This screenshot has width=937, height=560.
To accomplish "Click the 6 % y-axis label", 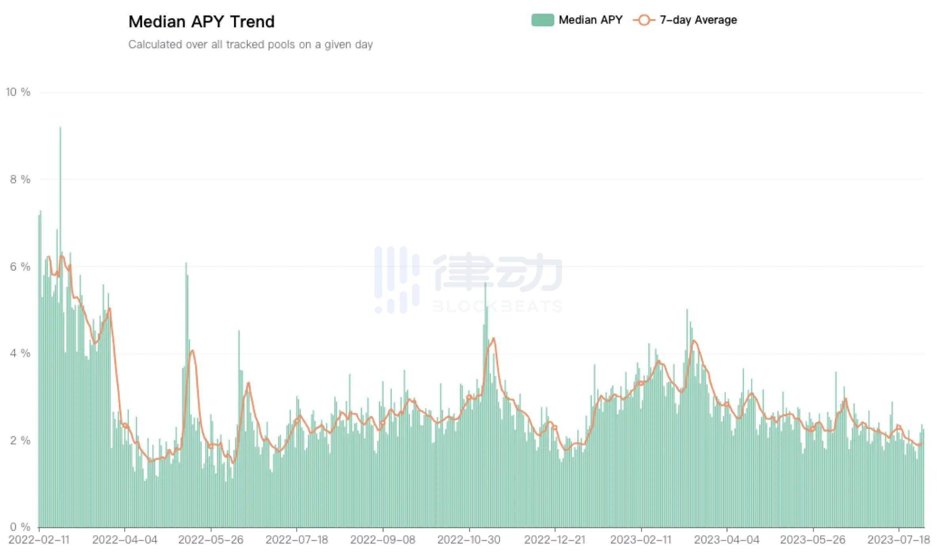I will click(20, 267).
